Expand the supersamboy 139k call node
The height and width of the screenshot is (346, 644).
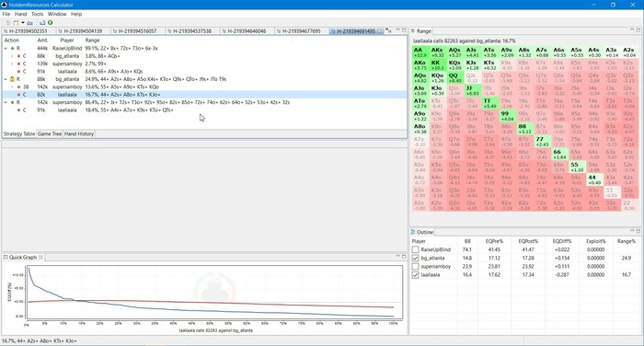[12, 63]
